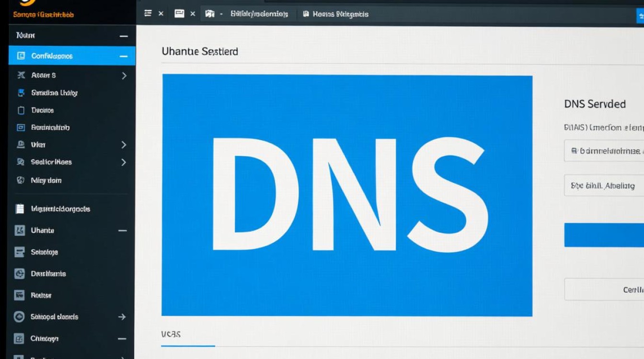
Task: Click the white outlined Cer button
Action: [605, 289]
